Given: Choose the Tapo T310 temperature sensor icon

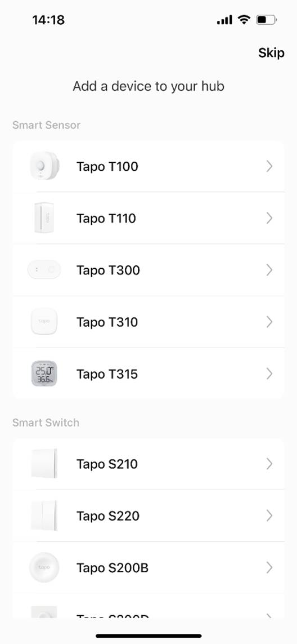Looking at the screenshot, I should point(44,322).
